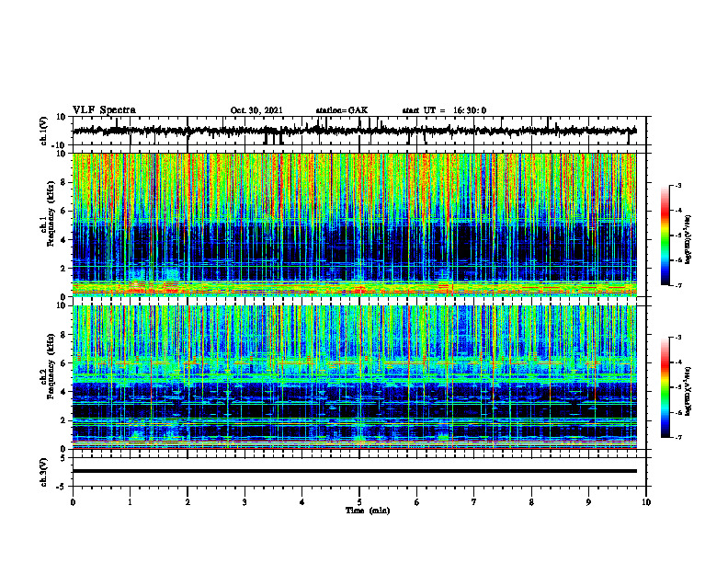Click the ch.2 color bar log(PSD) unit label
The width and height of the screenshot is (728, 563).
688,391
